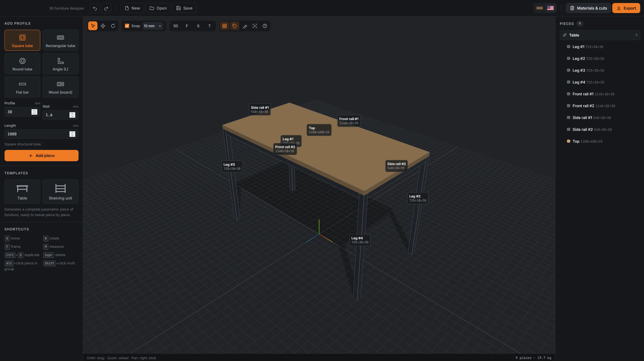Click the Profile stepper arrows
This screenshot has height=361, width=644.
[x=34, y=112]
